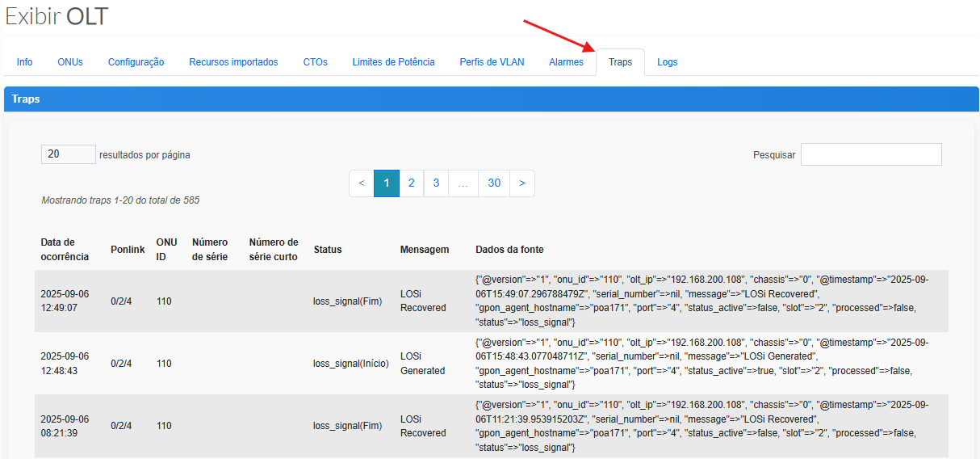Viewport: 980px width, 459px height.
Task: Open Limites de Potência tab
Action: 393,62
